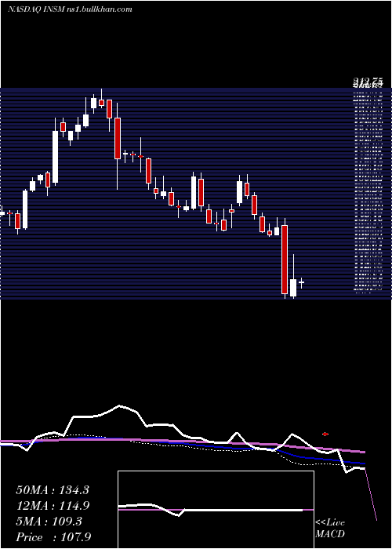
Task: Click the <<Live MACD label
Action: coord(330,529)
